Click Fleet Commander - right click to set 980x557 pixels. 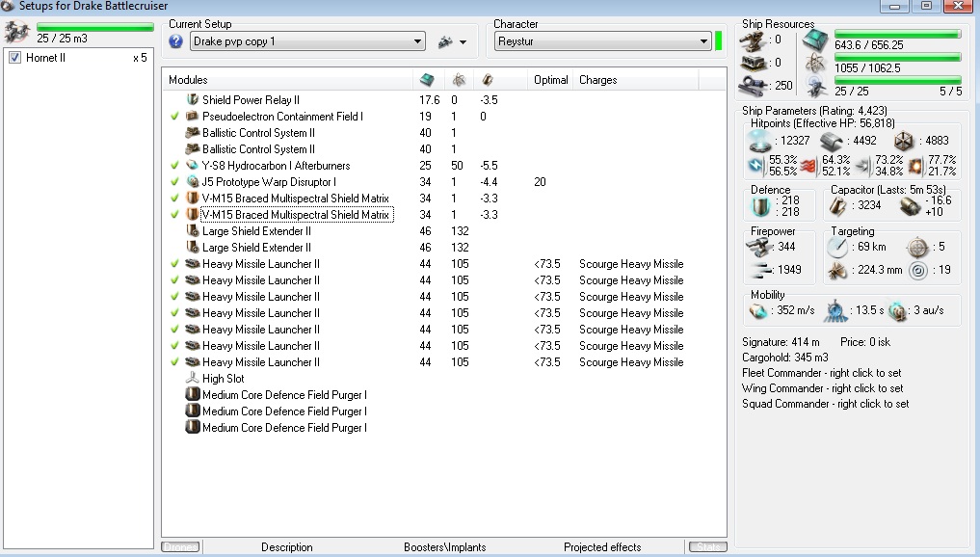click(821, 373)
